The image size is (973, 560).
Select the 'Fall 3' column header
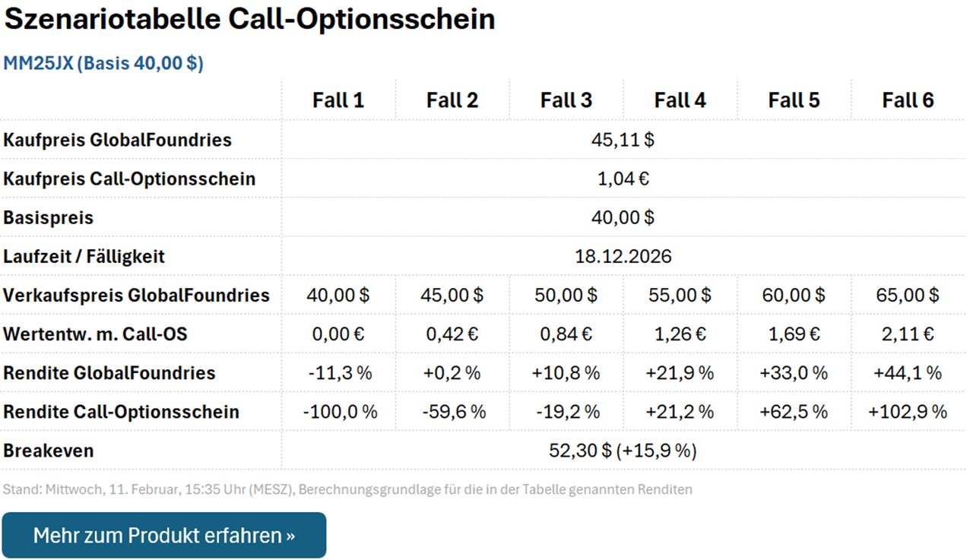[566, 99]
